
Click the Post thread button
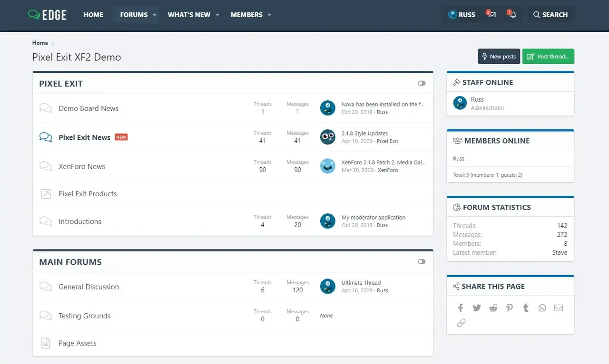tap(548, 57)
